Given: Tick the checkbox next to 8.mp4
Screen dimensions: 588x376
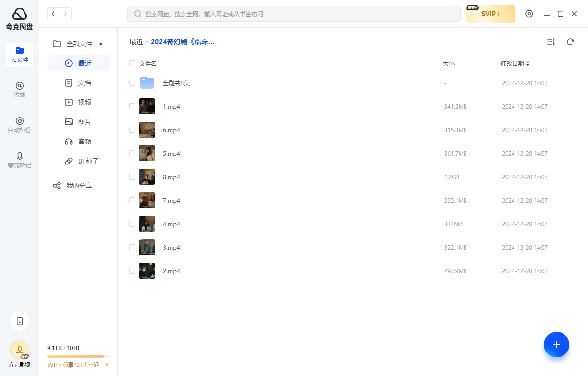Looking at the screenshot, I should pos(132,177).
